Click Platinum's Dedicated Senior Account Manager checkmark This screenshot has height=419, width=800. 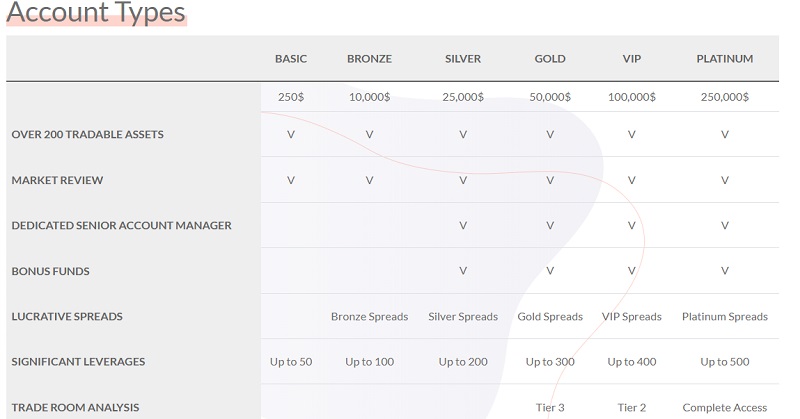pyautogui.click(x=724, y=225)
